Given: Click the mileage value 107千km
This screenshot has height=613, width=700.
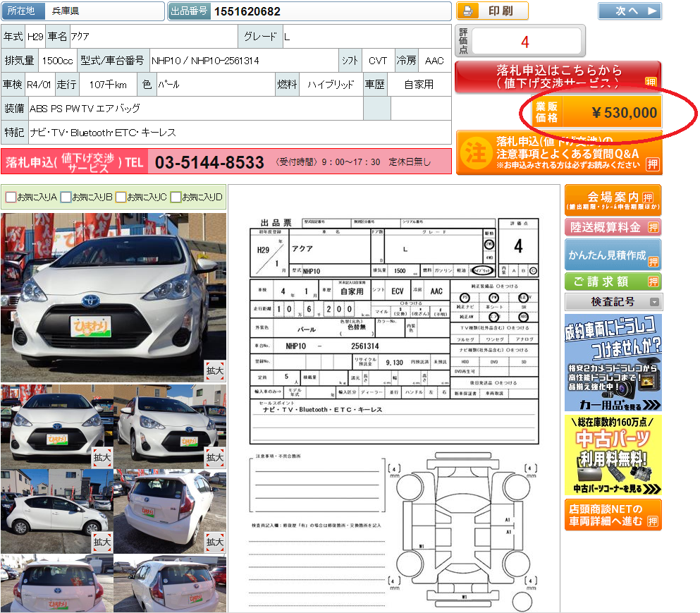Looking at the screenshot, I should [x=108, y=85].
